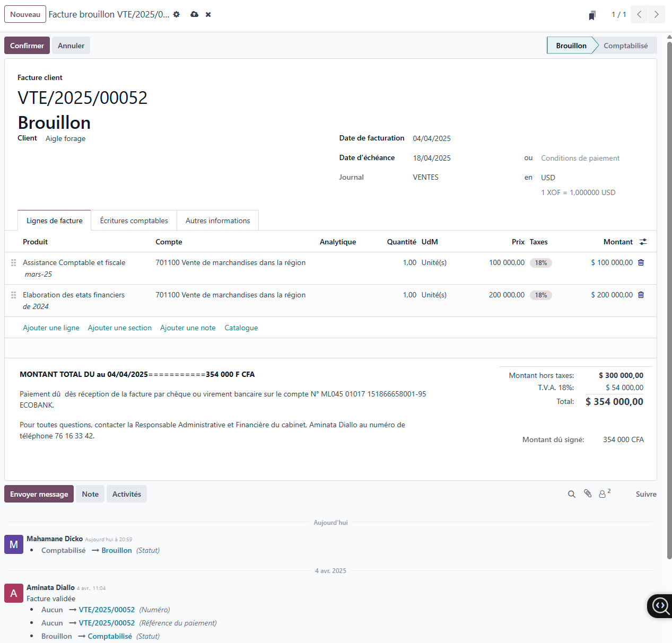Image resolution: width=672 pixels, height=643 pixels.
Task: Open the floating code inspector icon
Action: point(660,605)
